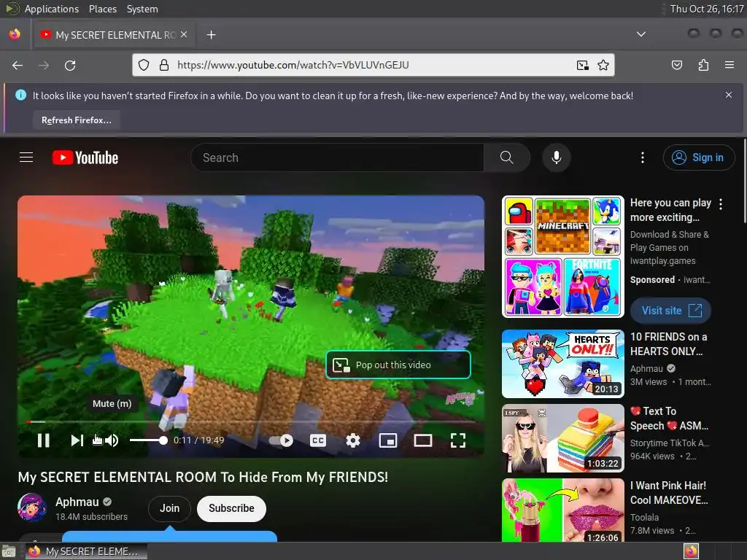The image size is (747, 560).
Task: Toggle the autoplay switch in the player
Action: click(281, 440)
